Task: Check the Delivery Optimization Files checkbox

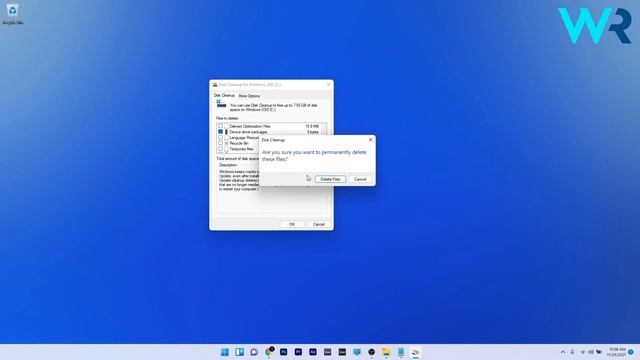Action: click(220, 126)
